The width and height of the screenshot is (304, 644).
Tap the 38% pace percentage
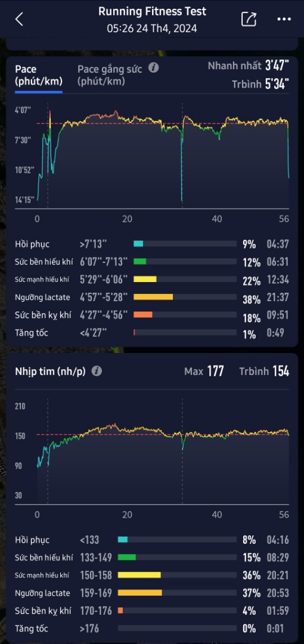[252, 299]
